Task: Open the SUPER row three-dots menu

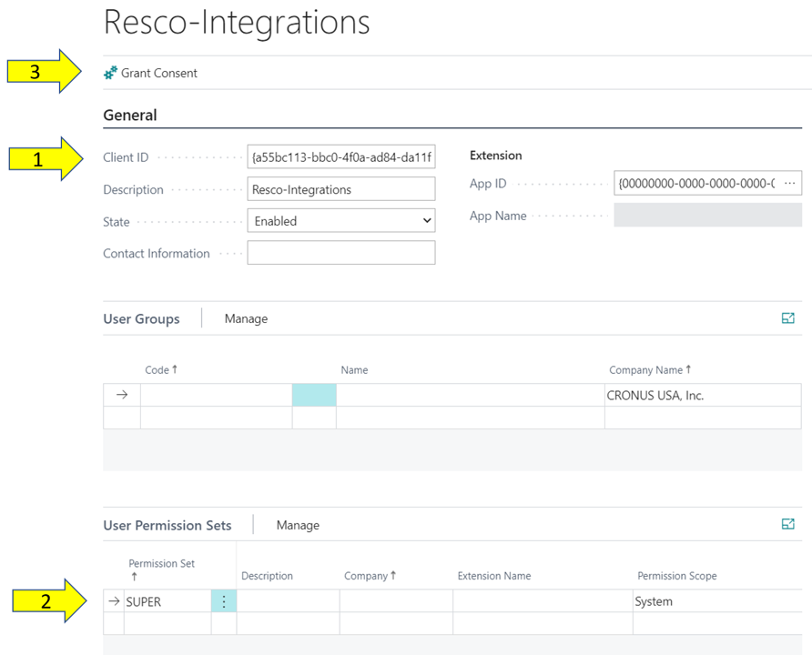Action: point(224,601)
